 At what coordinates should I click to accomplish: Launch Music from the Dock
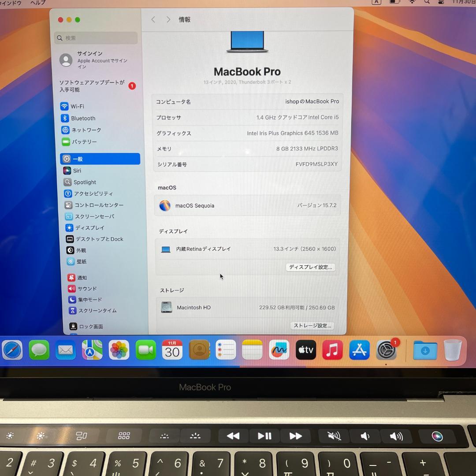(332, 350)
